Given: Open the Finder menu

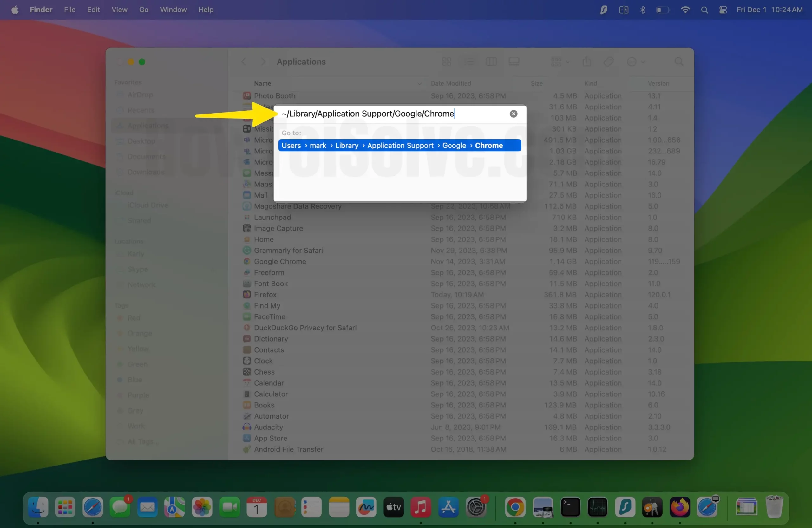Looking at the screenshot, I should pyautogui.click(x=41, y=10).
